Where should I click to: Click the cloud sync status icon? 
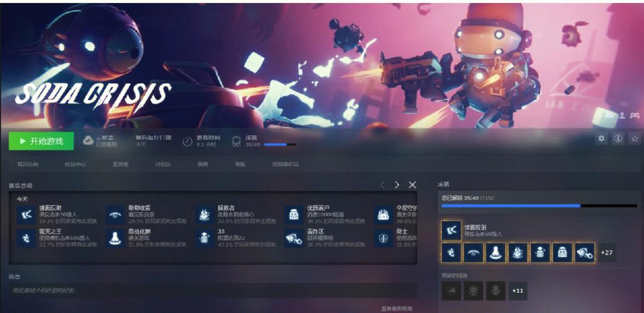[x=88, y=141]
